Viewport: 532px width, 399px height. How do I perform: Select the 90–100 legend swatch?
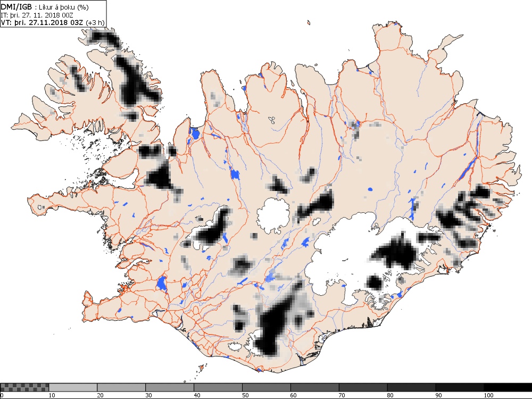[460, 387]
